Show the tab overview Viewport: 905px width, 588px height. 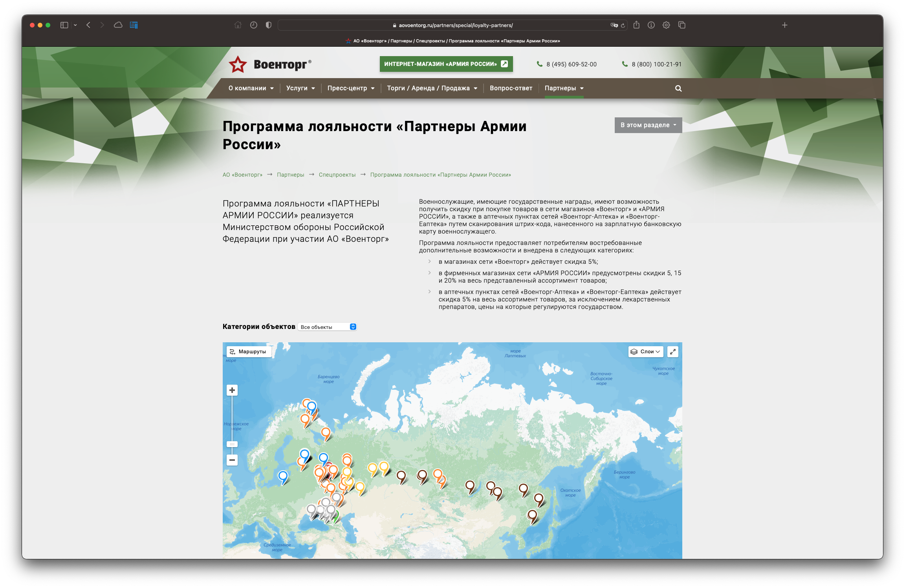click(682, 25)
